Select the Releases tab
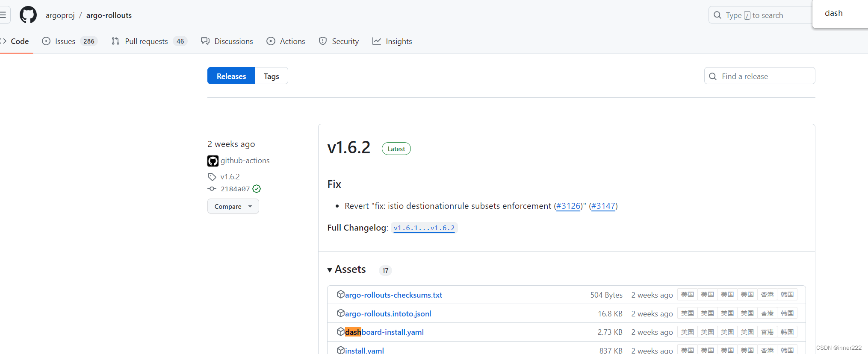The height and width of the screenshot is (354, 868). [x=231, y=76]
